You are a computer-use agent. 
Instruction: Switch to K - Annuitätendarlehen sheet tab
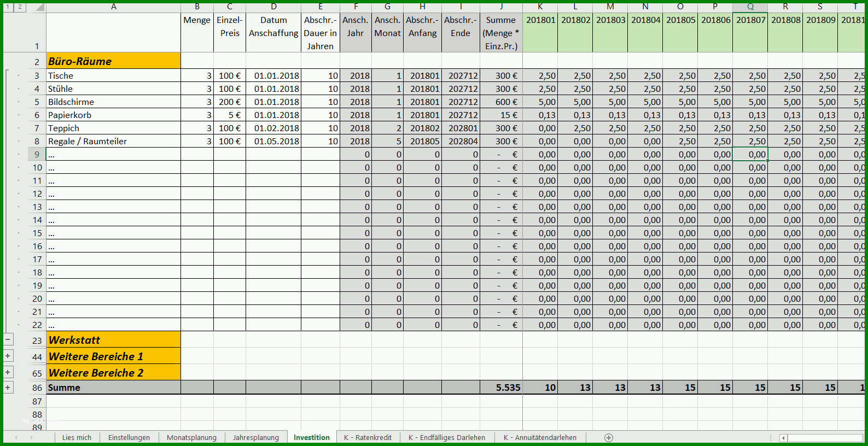[x=540, y=438]
